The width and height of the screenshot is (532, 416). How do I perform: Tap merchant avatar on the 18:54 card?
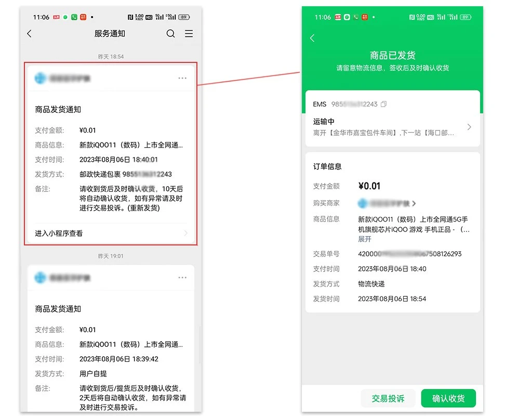[x=40, y=78]
